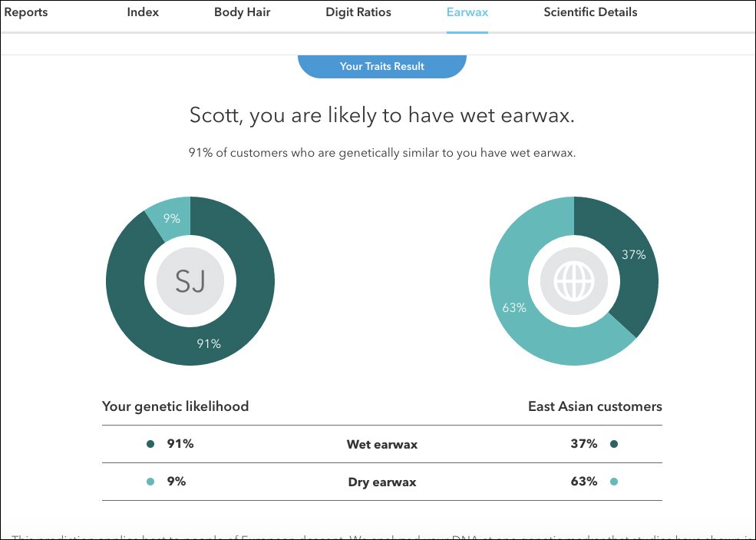Click the Dry earwax row label
The width and height of the screenshot is (756, 540).
point(382,482)
